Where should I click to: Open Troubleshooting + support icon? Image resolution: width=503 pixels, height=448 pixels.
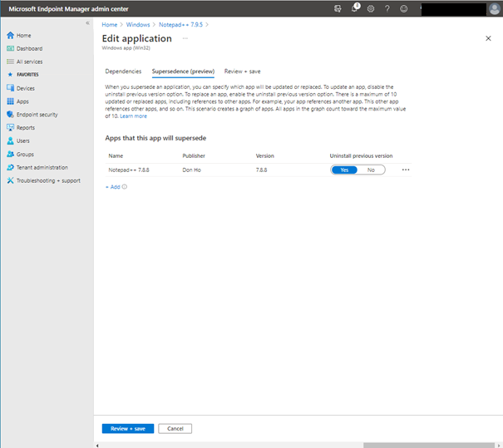click(10, 180)
